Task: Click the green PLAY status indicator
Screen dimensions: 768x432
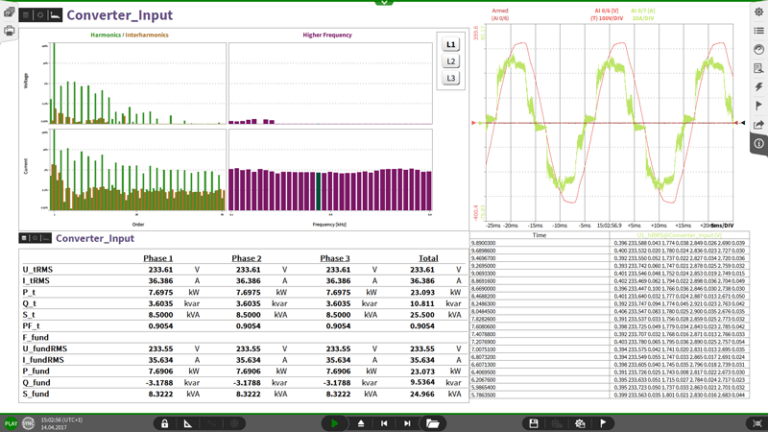Action: pyautogui.click(x=11, y=423)
